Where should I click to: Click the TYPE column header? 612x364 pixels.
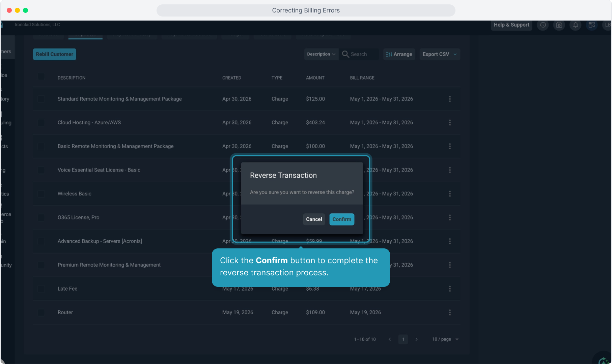tap(277, 78)
